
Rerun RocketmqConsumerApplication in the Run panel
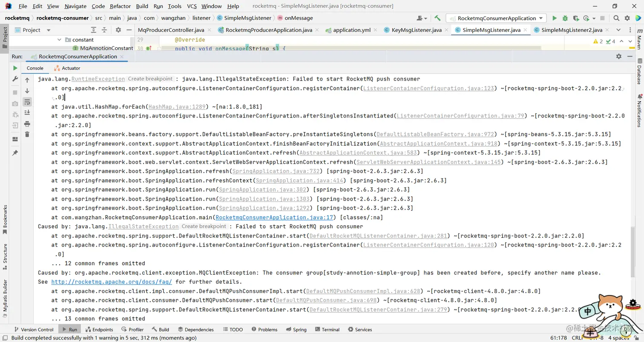[x=15, y=68]
